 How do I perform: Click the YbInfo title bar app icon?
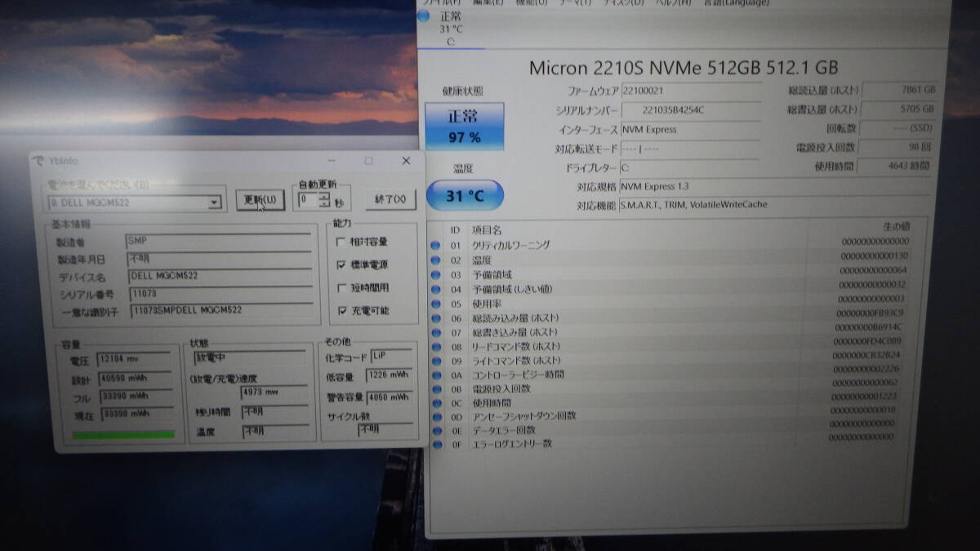39,161
